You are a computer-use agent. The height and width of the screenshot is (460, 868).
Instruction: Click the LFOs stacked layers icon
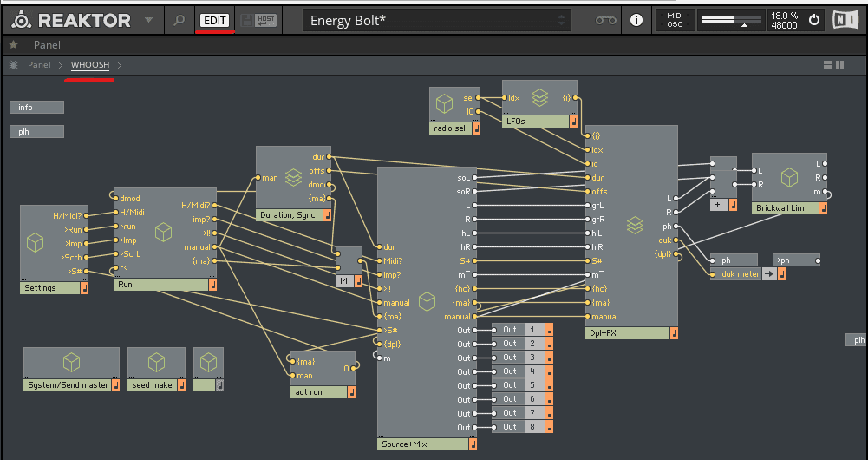[x=539, y=98]
